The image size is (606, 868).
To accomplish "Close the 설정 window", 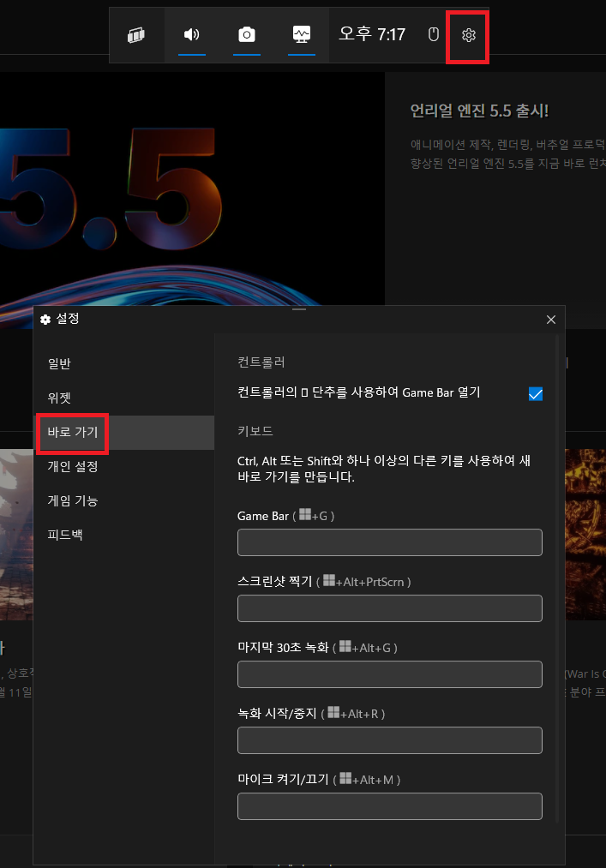I will click(550, 320).
